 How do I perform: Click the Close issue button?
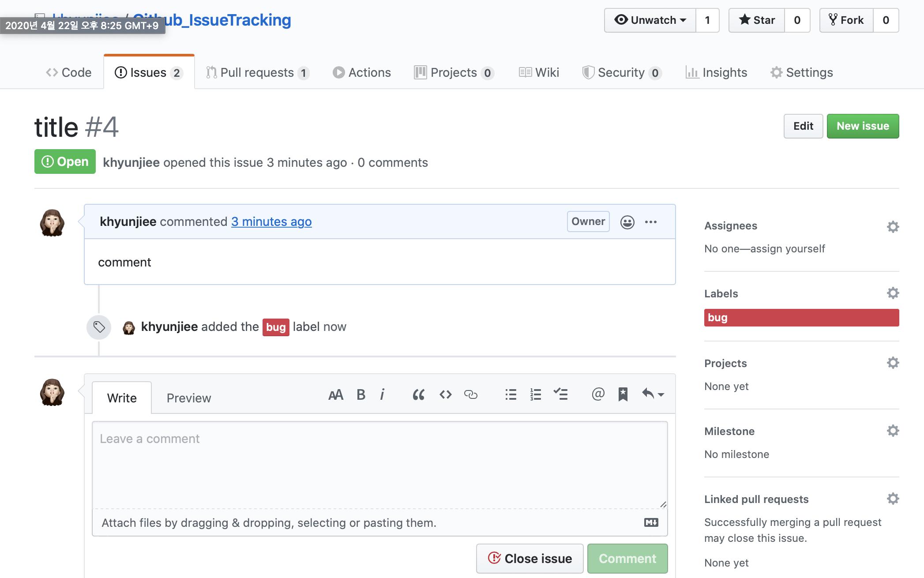pos(530,559)
